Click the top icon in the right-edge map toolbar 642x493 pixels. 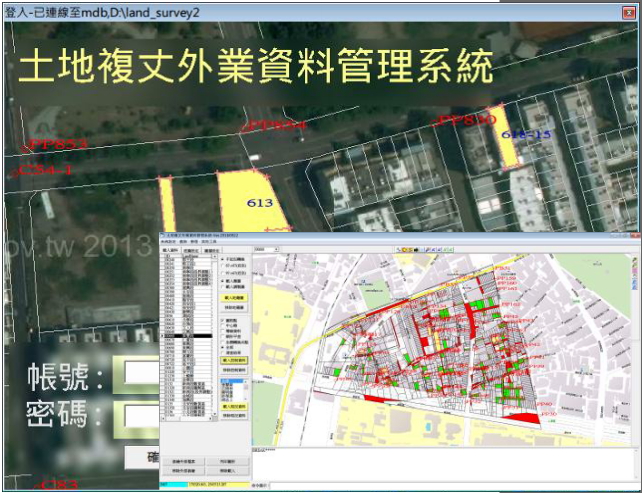[634, 261]
